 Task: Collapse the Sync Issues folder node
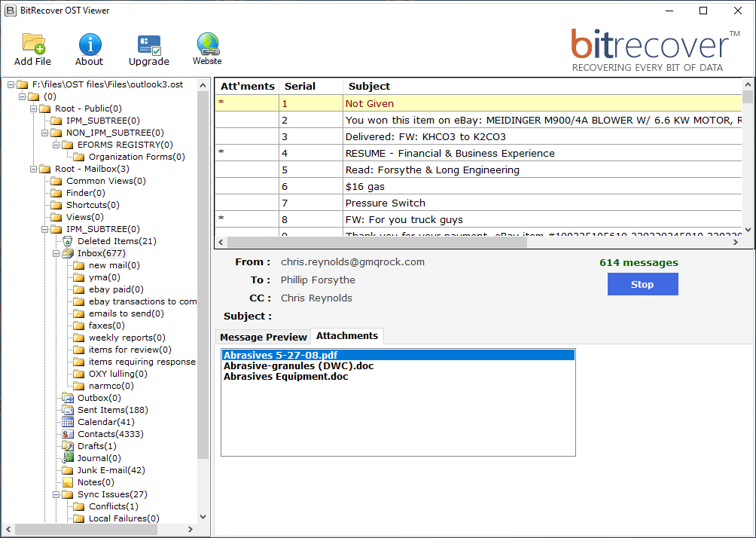click(56, 494)
